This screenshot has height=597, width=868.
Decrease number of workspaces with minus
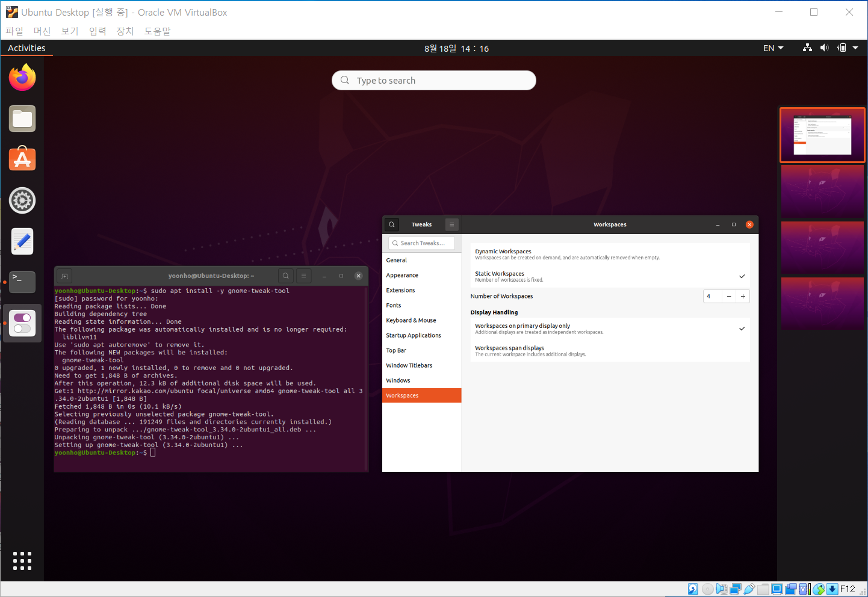(x=729, y=296)
